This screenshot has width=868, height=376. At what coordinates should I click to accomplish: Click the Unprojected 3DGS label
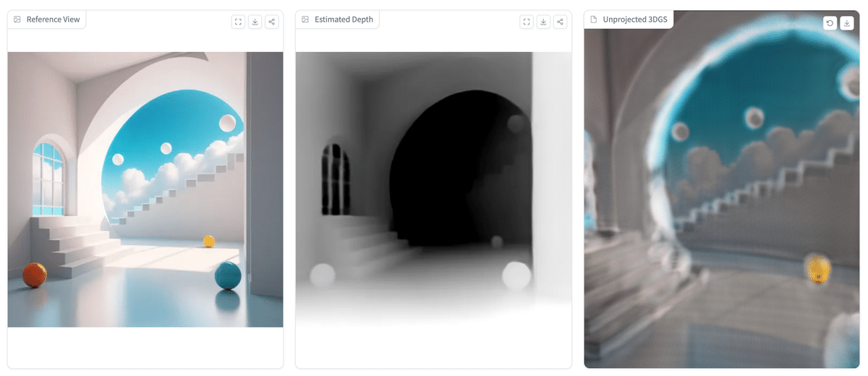(635, 20)
